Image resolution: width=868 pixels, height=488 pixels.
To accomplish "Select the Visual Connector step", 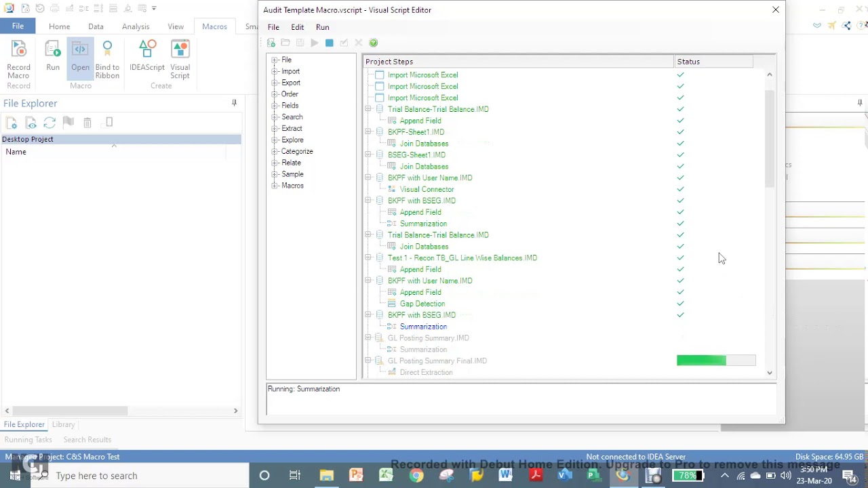I will (x=427, y=189).
